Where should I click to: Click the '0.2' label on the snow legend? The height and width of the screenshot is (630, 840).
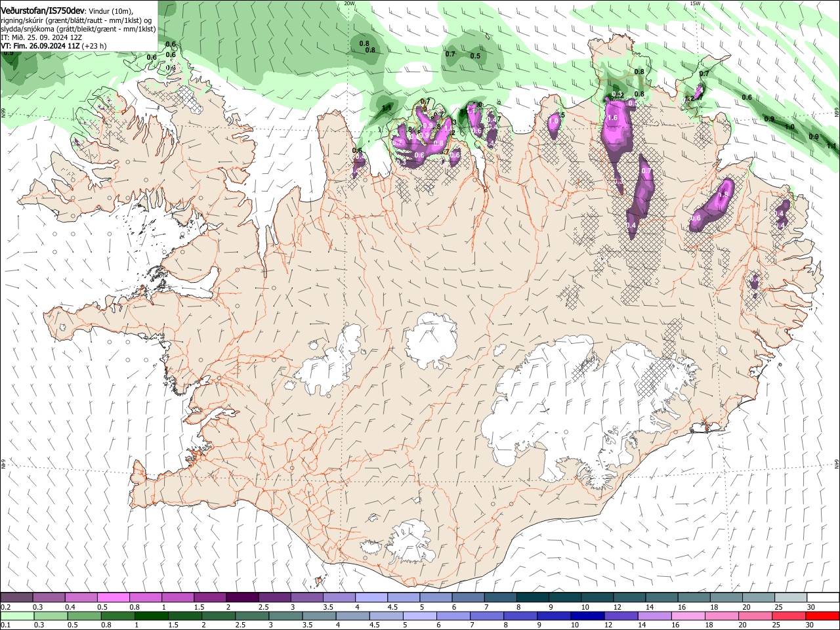point(5,607)
